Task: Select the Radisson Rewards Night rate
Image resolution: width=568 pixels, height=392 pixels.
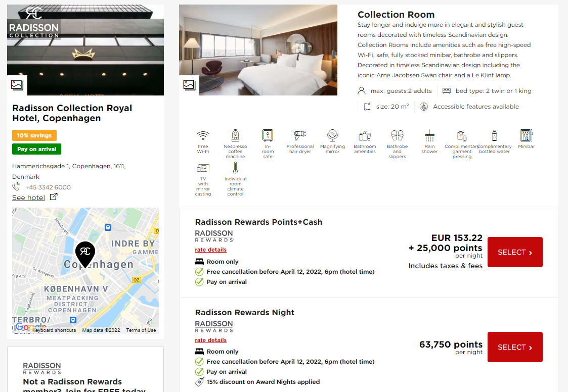Action: pos(515,347)
